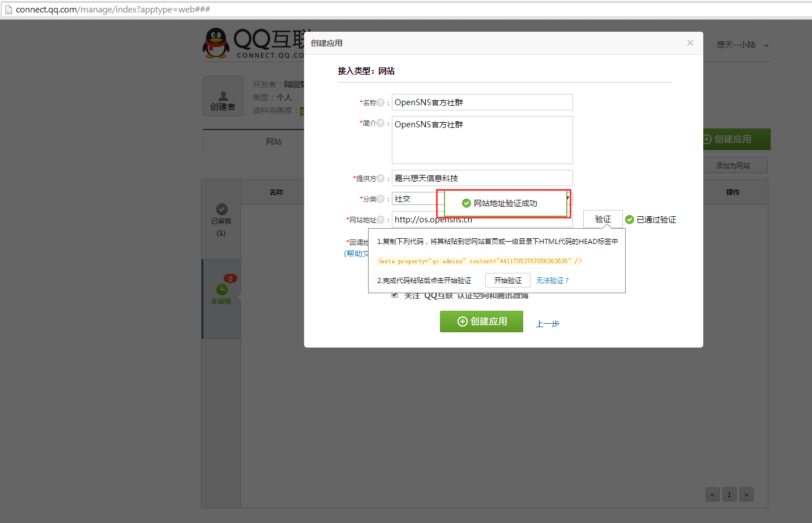Focus the 提供方 input field
Viewport: 812px width, 523px height.
point(482,178)
